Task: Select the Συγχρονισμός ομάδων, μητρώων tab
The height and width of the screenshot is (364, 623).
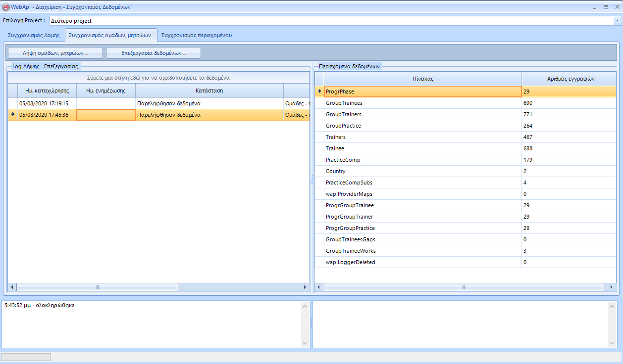Action: point(110,36)
